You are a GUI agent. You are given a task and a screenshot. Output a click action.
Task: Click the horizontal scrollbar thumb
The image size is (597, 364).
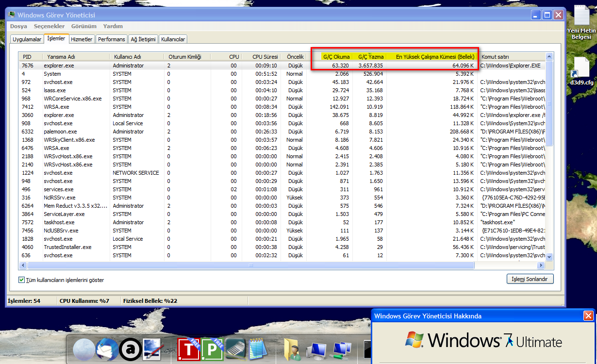tap(251, 265)
